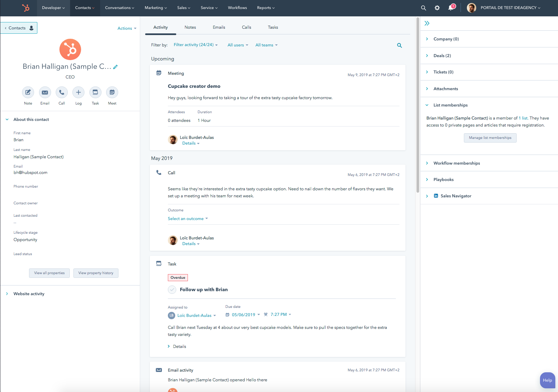The image size is (558, 392).
Task: Click the Note icon button
Action: coord(28,92)
